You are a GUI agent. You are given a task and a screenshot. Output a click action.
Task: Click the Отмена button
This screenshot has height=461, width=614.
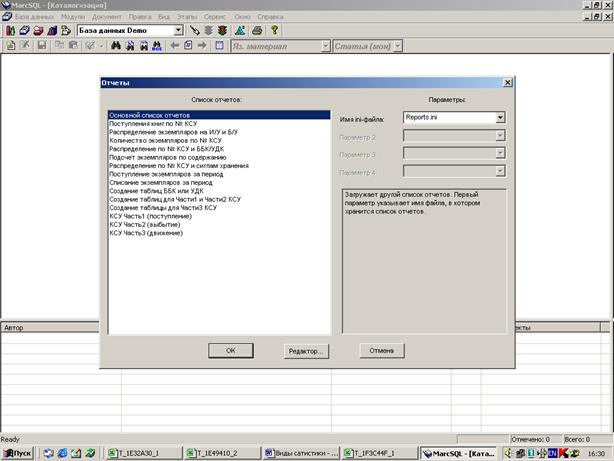381,350
